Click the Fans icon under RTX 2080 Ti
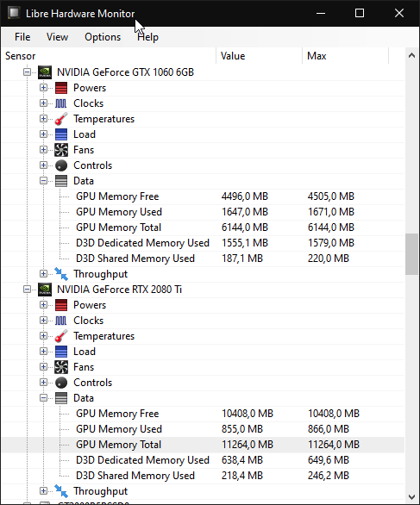 pyautogui.click(x=61, y=367)
